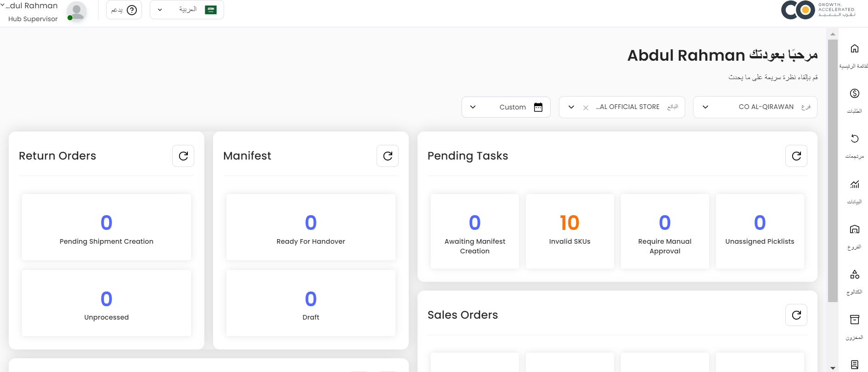
Task: Refresh the Pending Tasks card
Action: (796, 156)
